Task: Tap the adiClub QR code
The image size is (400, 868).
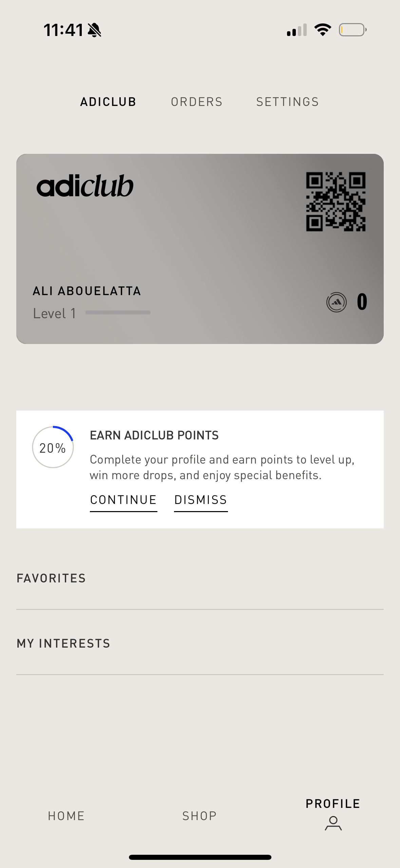Action: [x=336, y=202]
